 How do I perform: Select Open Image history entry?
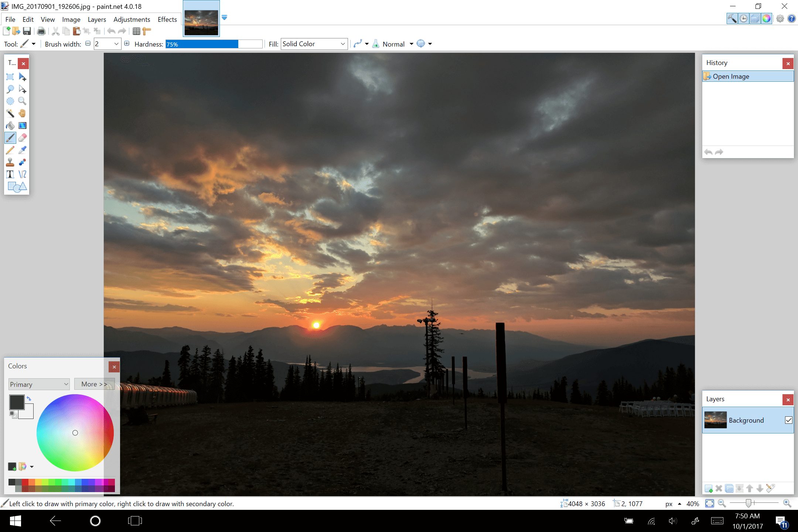click(x=748, y=76)
